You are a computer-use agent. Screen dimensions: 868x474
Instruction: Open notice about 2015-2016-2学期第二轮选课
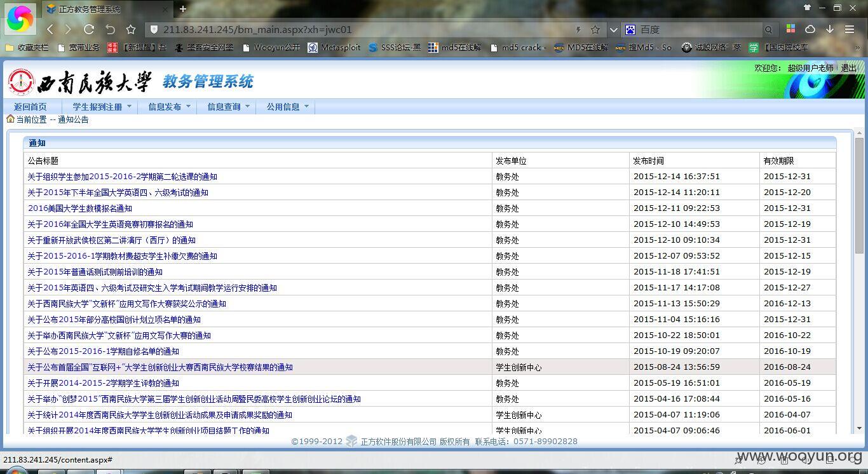click(x=122, y=177)
